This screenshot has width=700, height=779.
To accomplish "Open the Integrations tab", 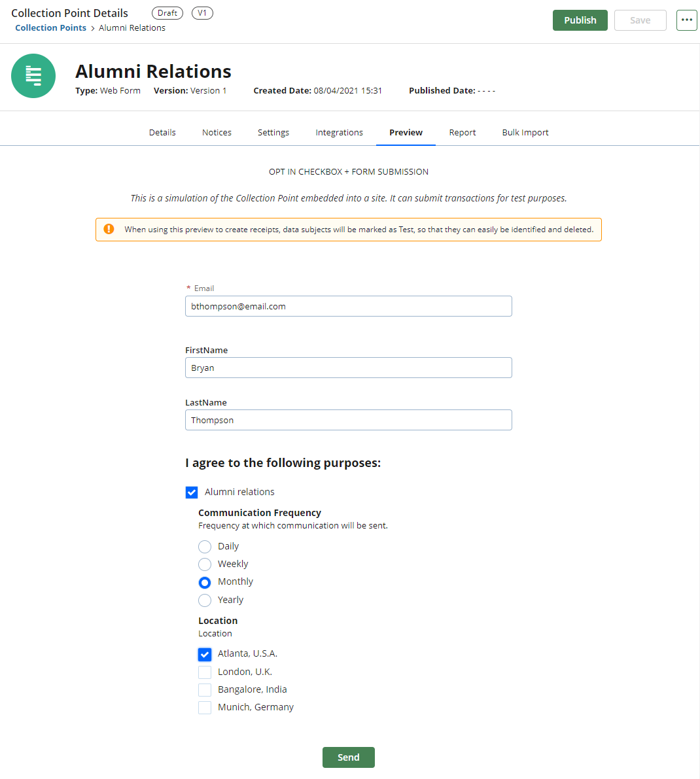I will 340,133.
